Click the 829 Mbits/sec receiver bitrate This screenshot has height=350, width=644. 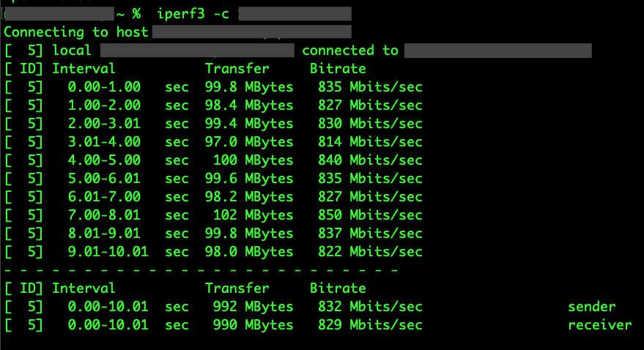coord(370,325)
